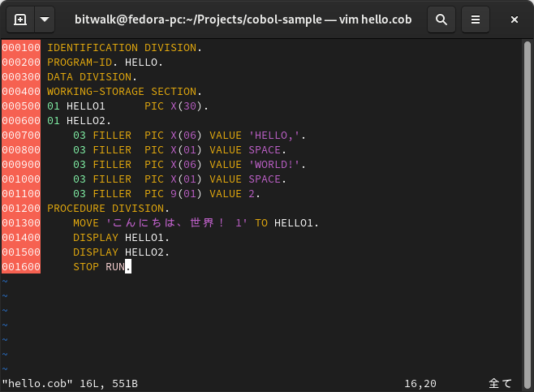Viewport: 534px width, 392px height.
Task: Expand the new tab dropdown arrow
Action: coord(44,19)
